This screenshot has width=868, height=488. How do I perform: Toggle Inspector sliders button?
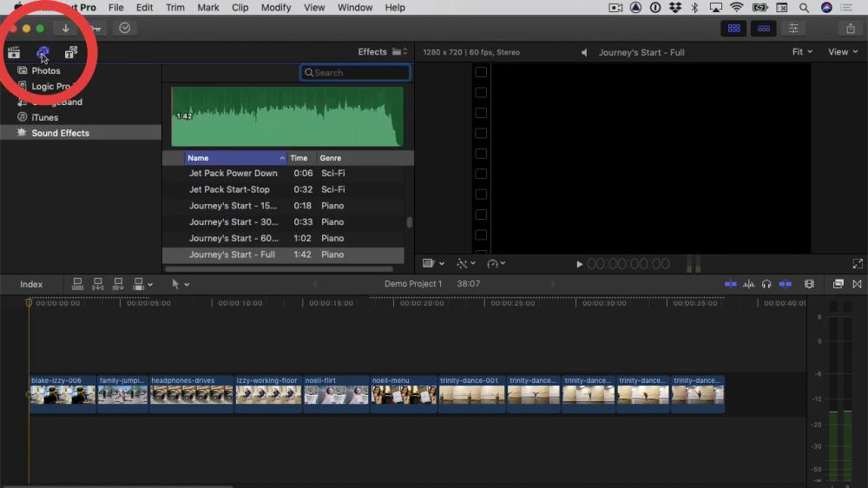tap(793, 29)
